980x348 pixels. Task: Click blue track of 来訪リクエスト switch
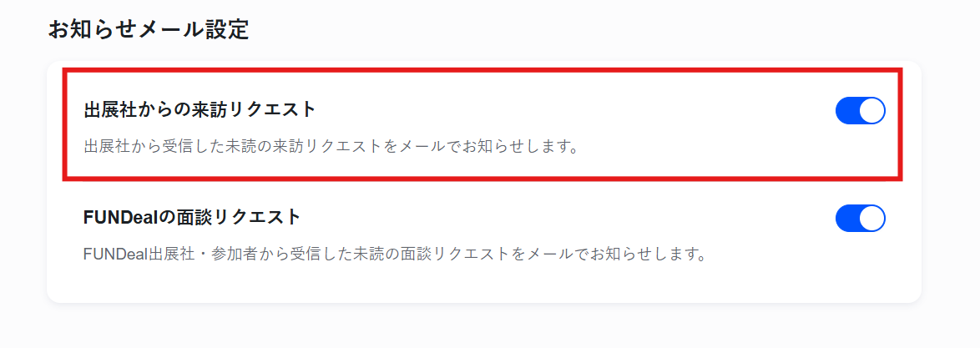[x=848, y=111]
